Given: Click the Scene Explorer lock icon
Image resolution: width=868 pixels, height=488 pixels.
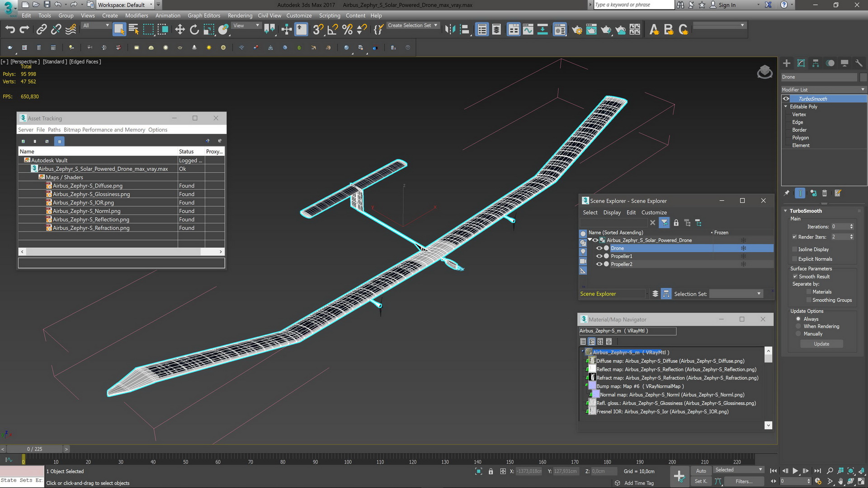Looking at the screenshot, I should click(x=676, y=223).
